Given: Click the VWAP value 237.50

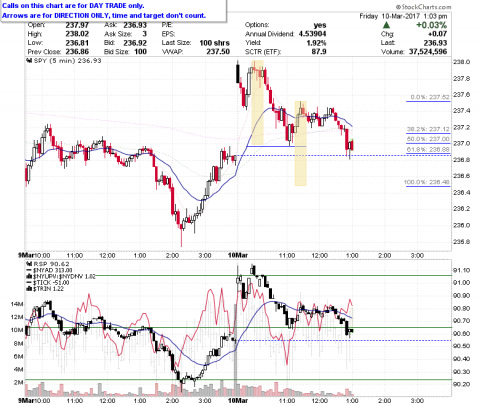Looking at the screenshot, I should 218,52.
